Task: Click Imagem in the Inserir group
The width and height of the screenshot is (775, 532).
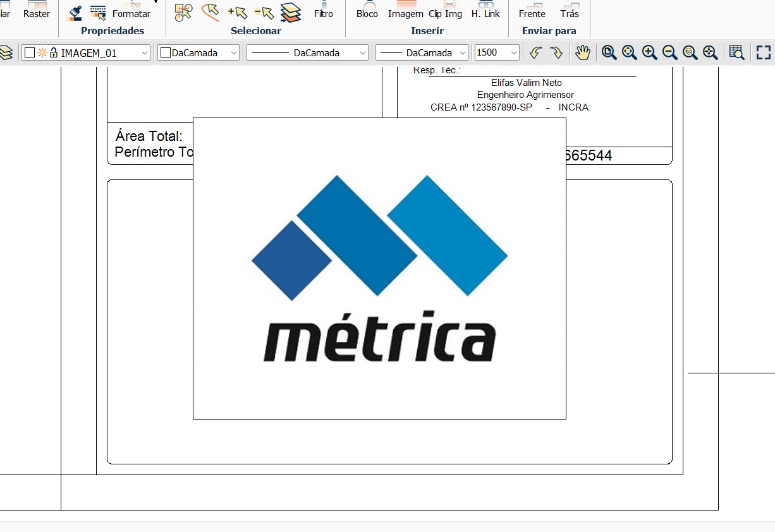Action: (405, 13)
